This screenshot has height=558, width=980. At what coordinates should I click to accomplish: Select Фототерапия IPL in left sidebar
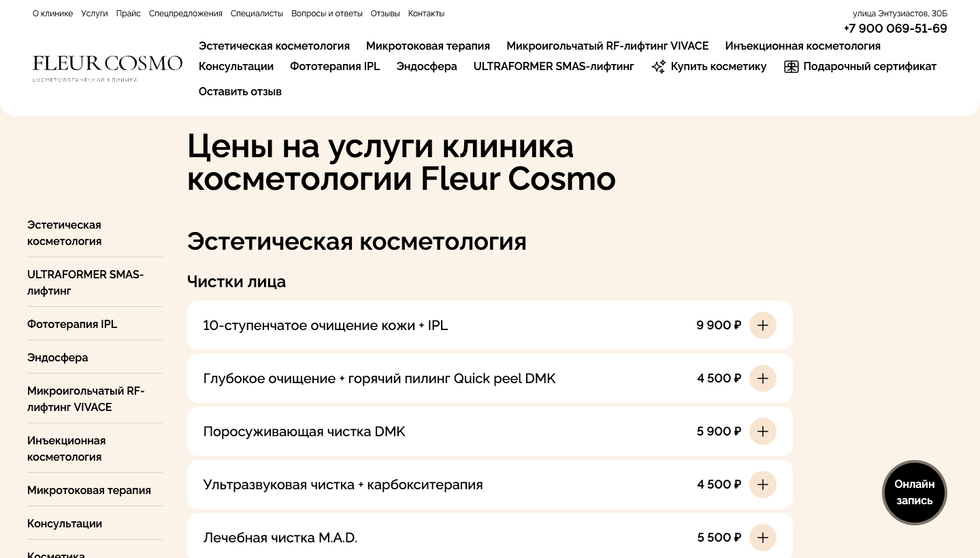coord(72,325)
